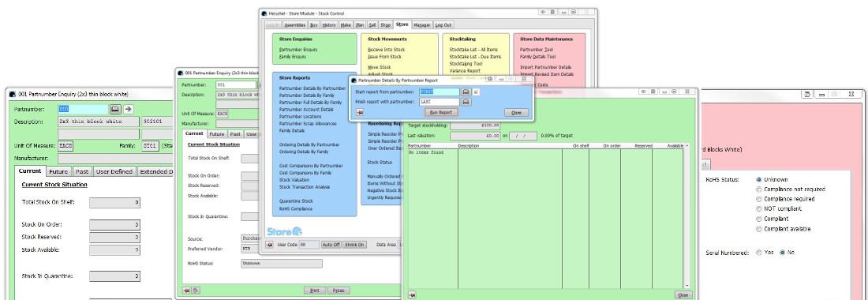
Task: Click the Run Report button
Action: [x=441, y=112]
